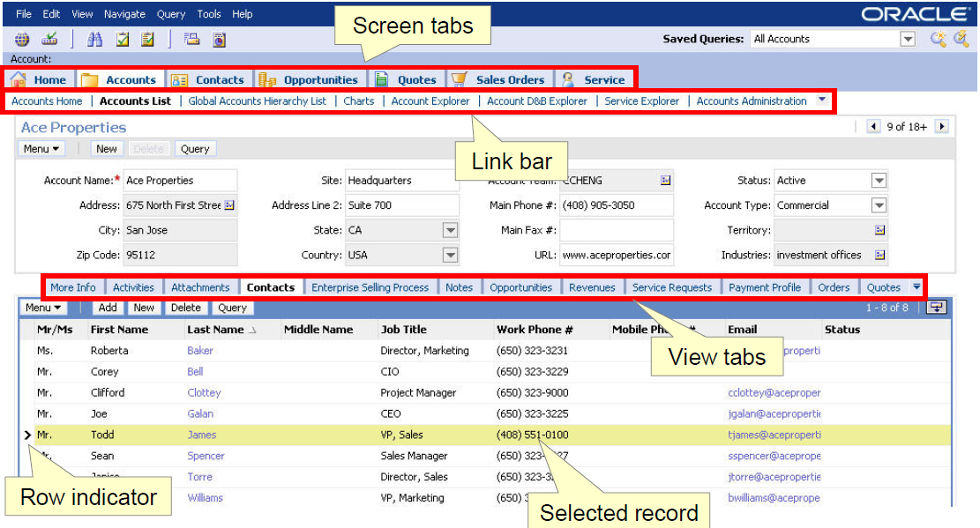Click email jgalan@acepropertie
980x528 pixels.
774,413
